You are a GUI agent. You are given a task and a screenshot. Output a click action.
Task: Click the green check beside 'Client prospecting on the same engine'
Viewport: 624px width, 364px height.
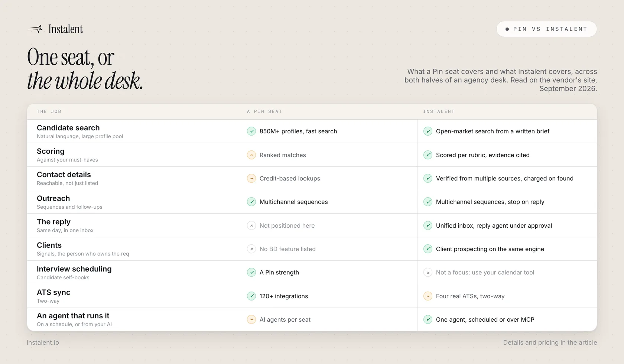point(428,249)
